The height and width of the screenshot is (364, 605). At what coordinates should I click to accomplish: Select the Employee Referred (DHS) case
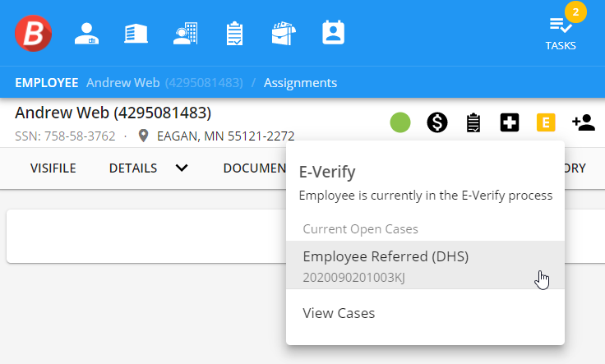[x=425, y=265]
